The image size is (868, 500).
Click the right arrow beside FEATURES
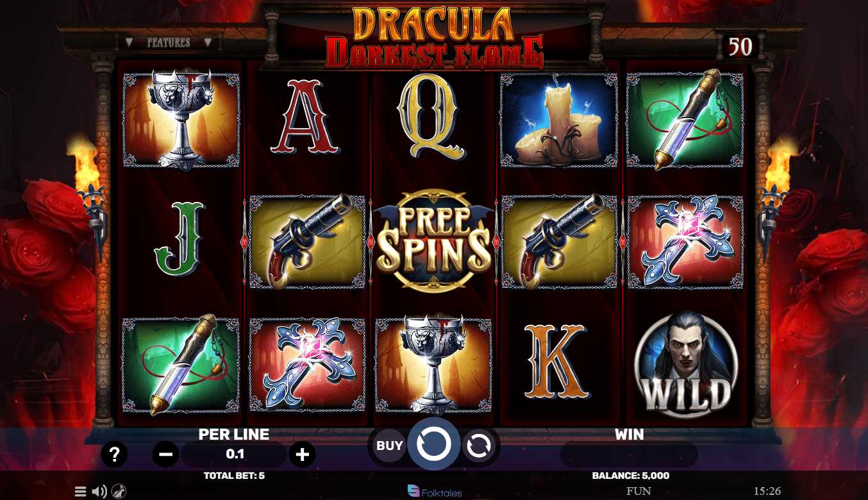[208, 42]
